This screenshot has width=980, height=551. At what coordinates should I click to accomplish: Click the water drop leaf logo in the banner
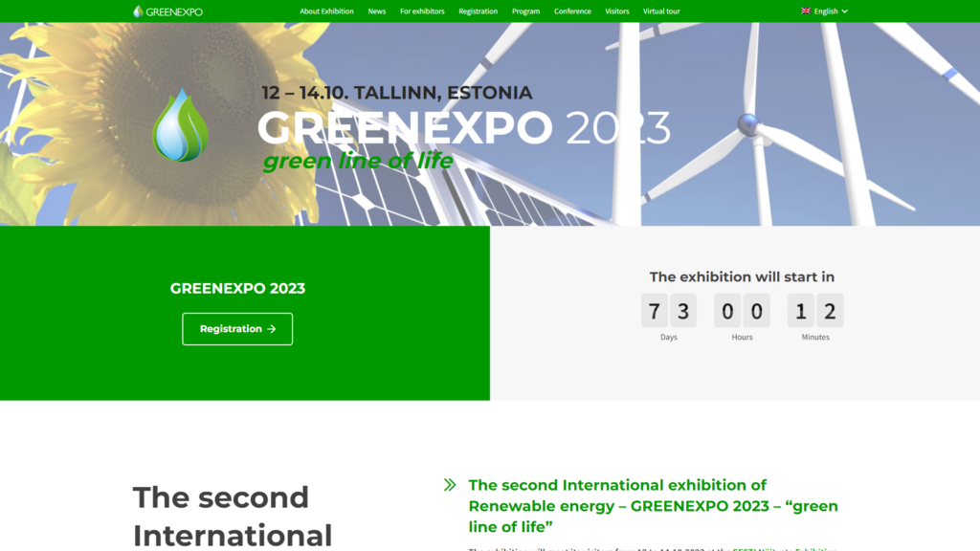181,125
